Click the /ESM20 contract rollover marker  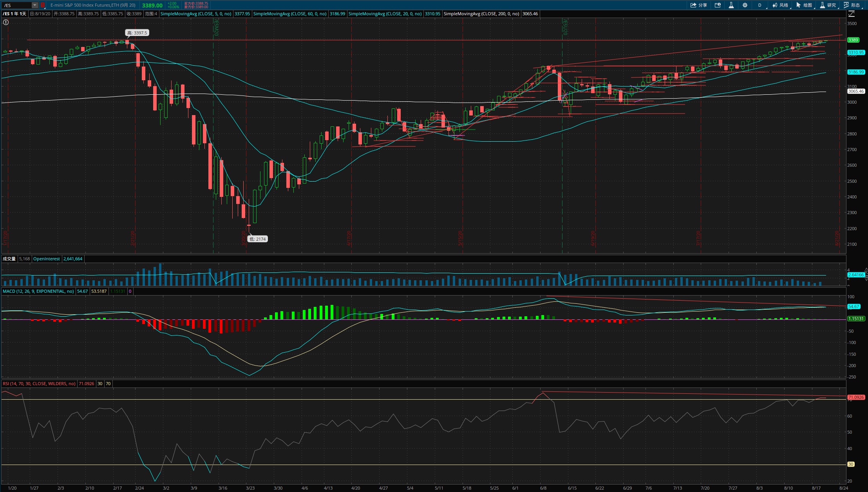[x=215, y=27]
